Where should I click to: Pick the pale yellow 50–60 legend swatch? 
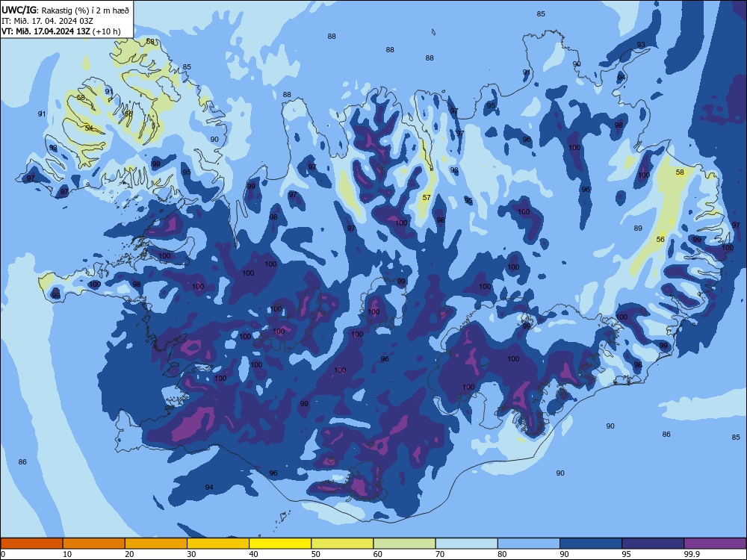click(x=342, y=544)
